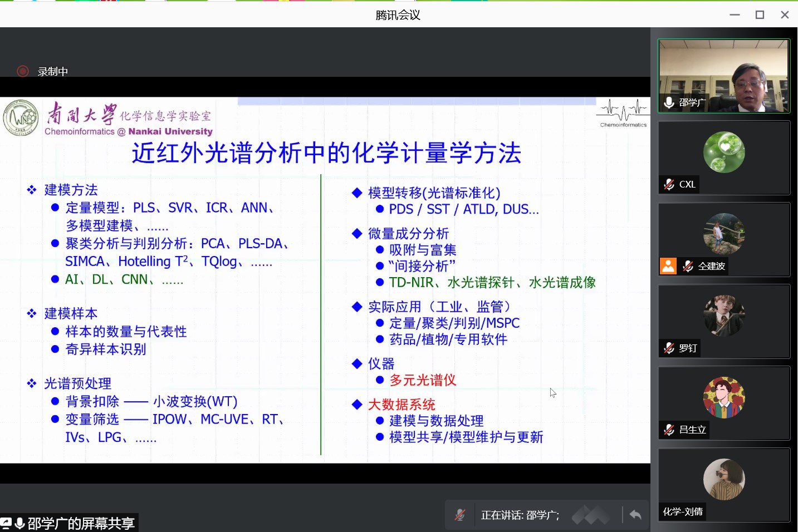
Task: Select the 罗钉 participant avatar
Action: (x=724, y=316)
